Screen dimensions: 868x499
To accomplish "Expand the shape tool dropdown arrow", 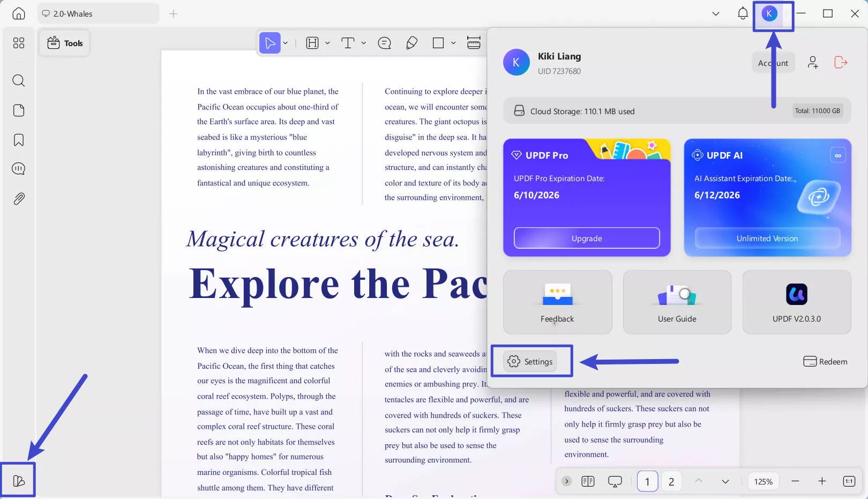I will point(453,43).
